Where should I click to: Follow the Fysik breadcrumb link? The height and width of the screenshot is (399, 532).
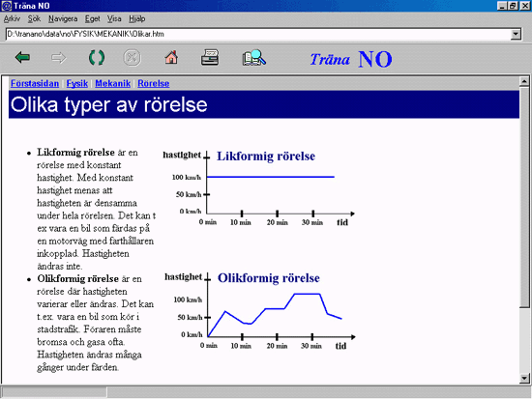77,83
